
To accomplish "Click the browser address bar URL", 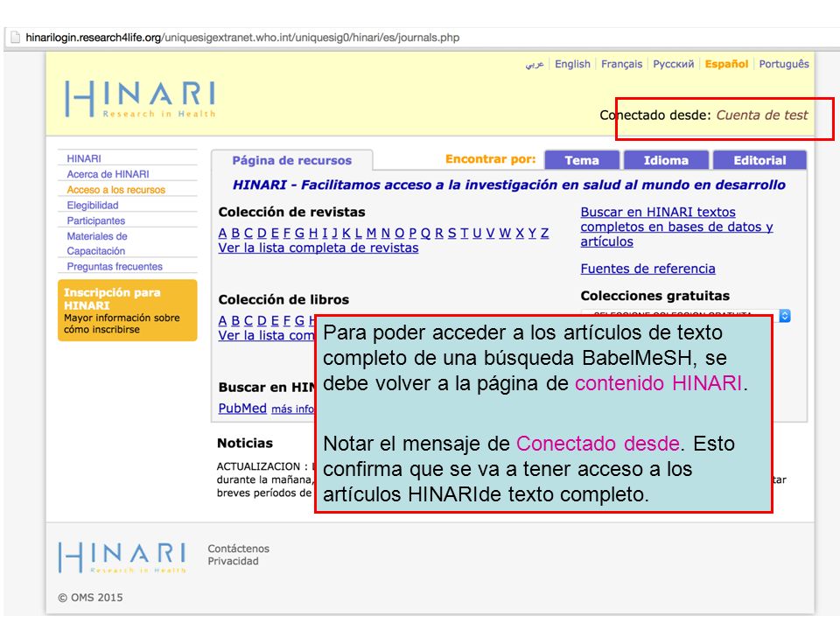I will (x=242, y=38).
